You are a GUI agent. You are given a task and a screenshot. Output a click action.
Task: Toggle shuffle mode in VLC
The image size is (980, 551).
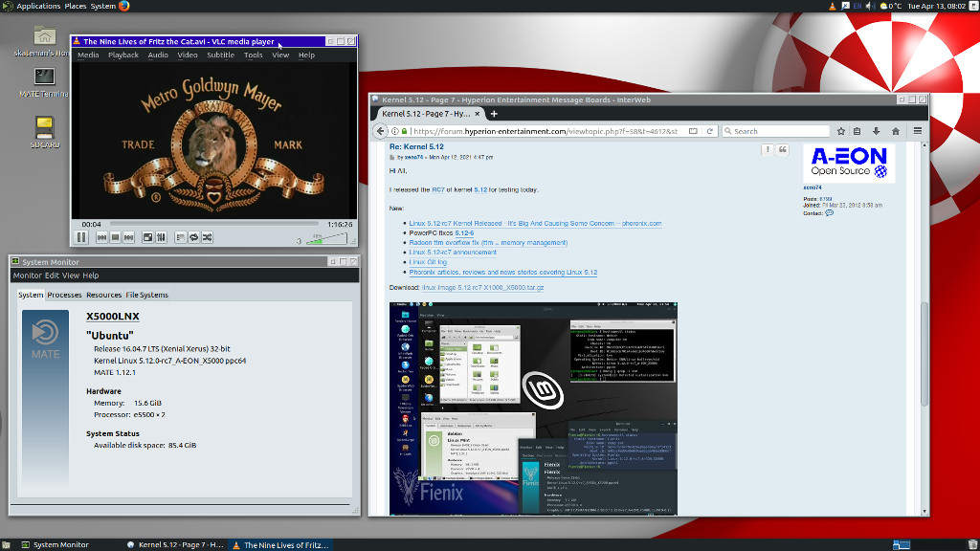pyautogui.click(x=208, y=237)
